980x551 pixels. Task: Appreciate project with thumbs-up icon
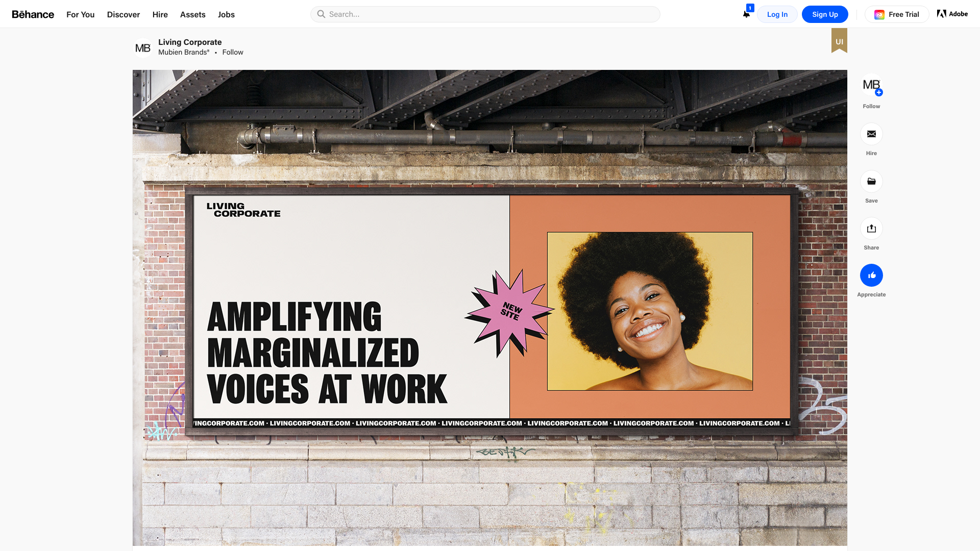click(x=871, y=275)
